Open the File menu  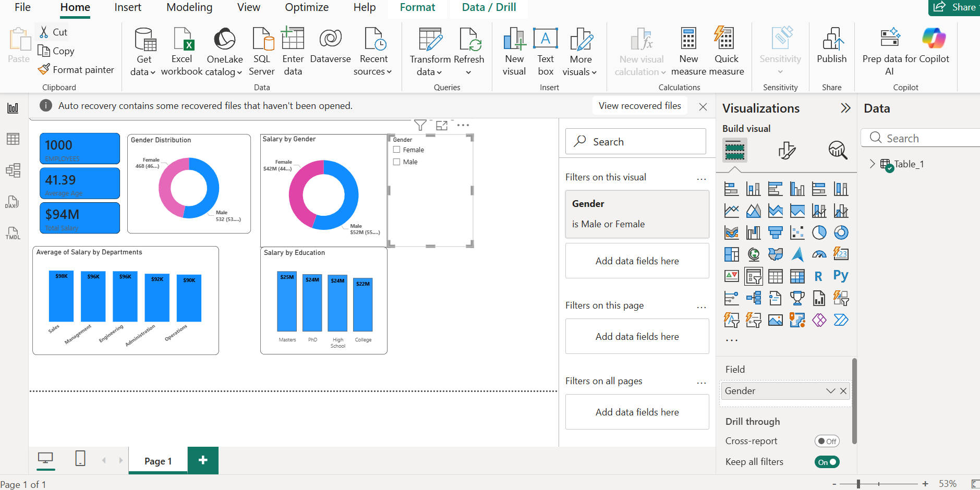(x=22, y=7)
